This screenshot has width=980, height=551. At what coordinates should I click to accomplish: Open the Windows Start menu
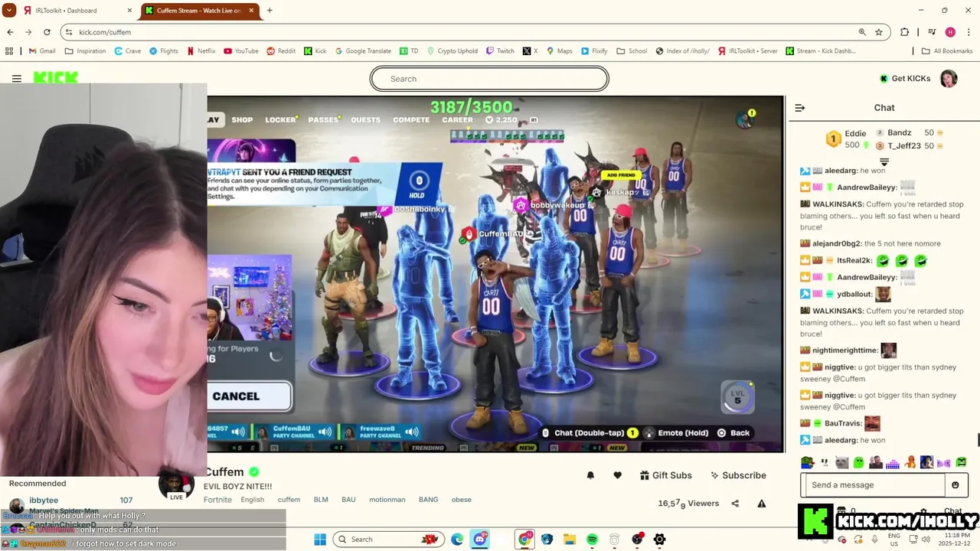tap(319, 540)
